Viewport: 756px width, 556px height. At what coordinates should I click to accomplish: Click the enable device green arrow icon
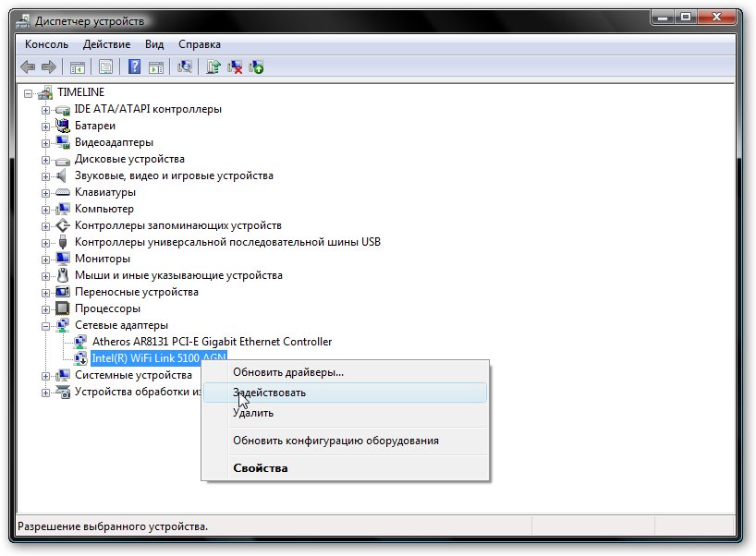[x=256, y=66]
